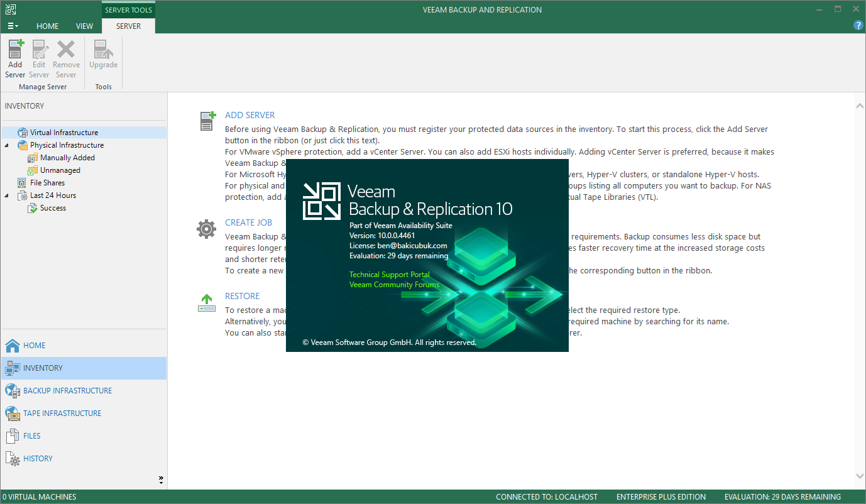This screenshot has width=866, height=504.
Task: Click the Manually Added folder icon
Action: tap(33, 158)
